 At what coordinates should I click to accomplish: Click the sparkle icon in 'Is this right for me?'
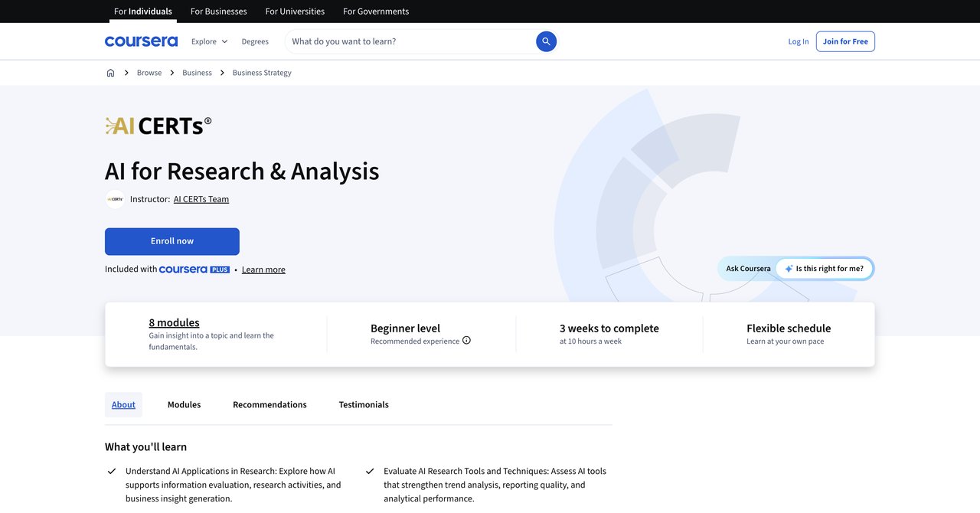[789, 269]
